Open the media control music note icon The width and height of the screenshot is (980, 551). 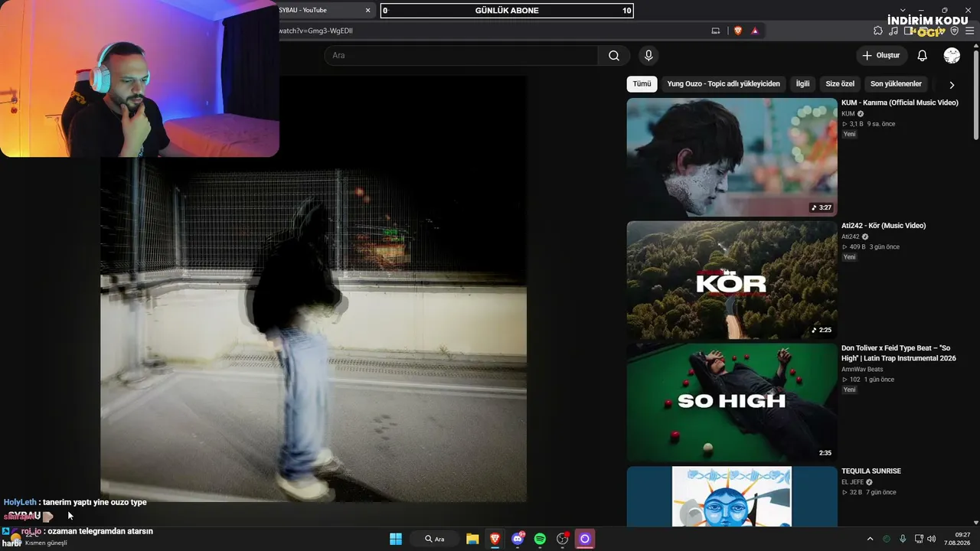[x=893, y=31]
